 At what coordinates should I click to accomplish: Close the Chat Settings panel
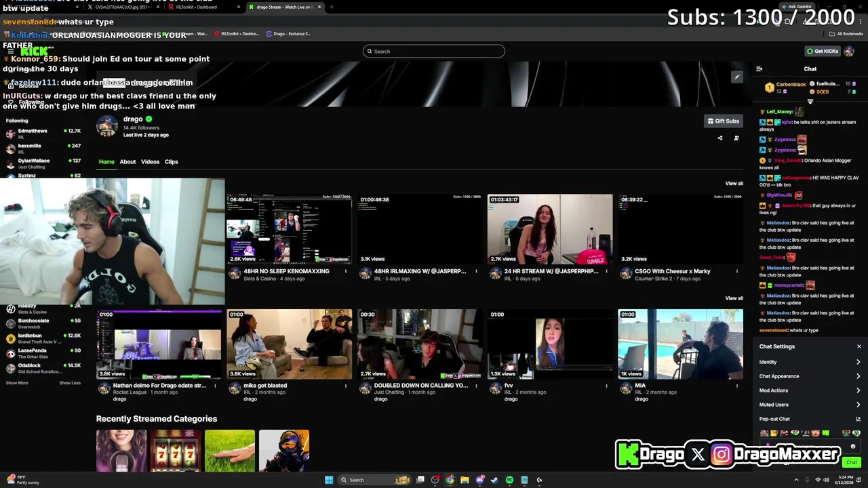click(x=859, y=346)
